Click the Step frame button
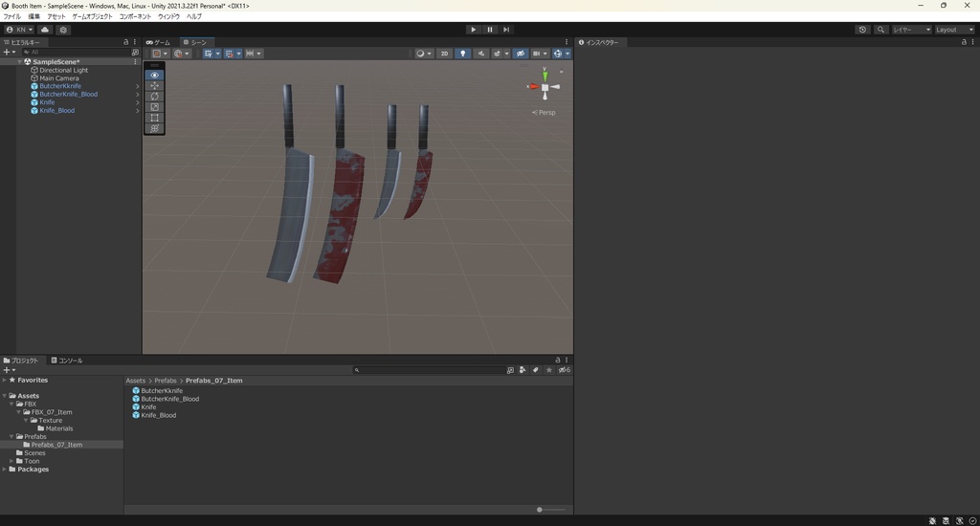 506,30
